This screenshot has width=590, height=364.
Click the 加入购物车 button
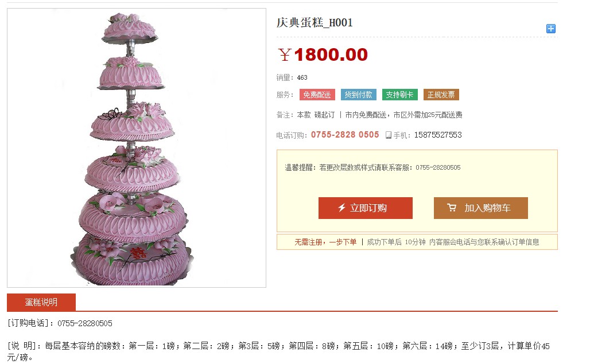click(x=480, y=208)
